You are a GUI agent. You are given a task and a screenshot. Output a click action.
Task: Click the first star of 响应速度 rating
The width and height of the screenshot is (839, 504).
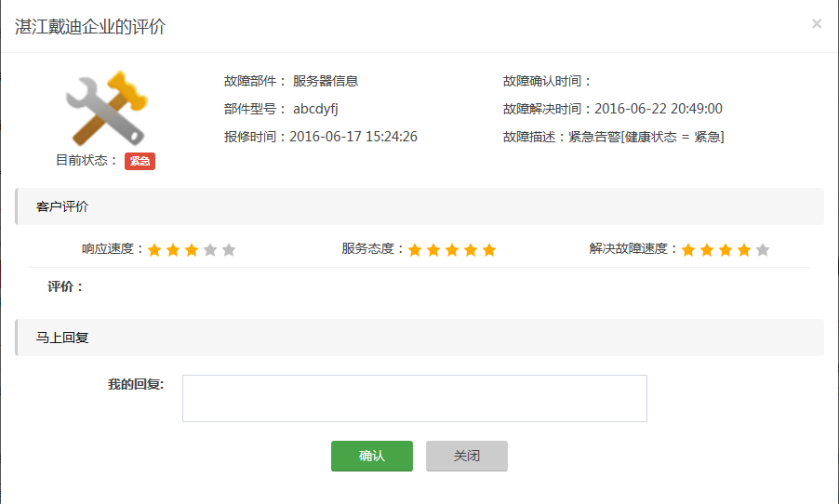(154, 250)
